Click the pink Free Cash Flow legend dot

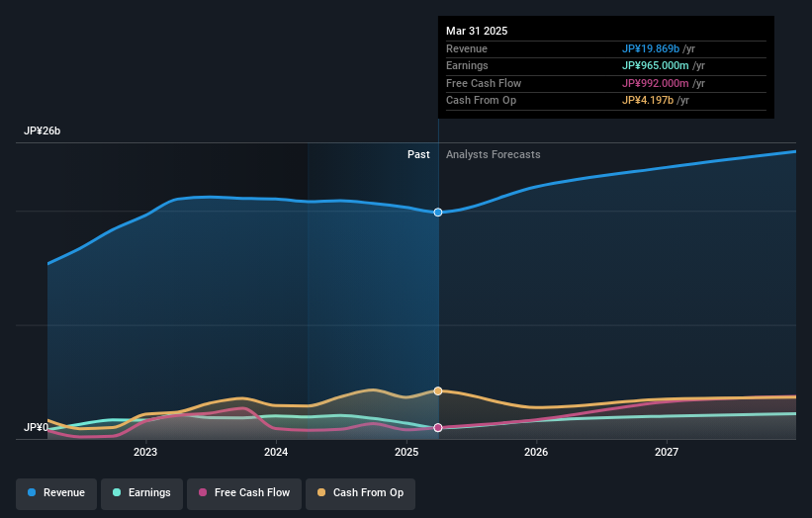203,492
